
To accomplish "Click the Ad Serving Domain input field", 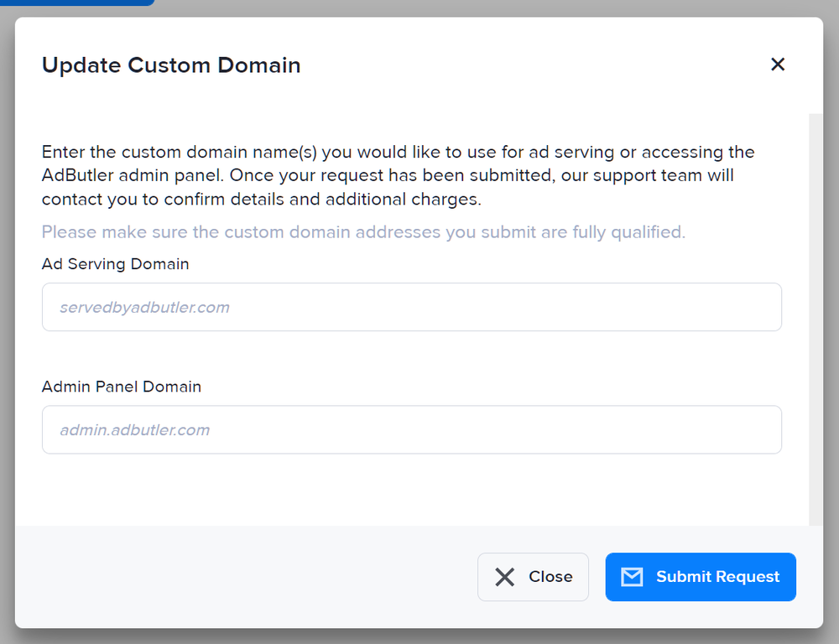I will coord(411,307).
